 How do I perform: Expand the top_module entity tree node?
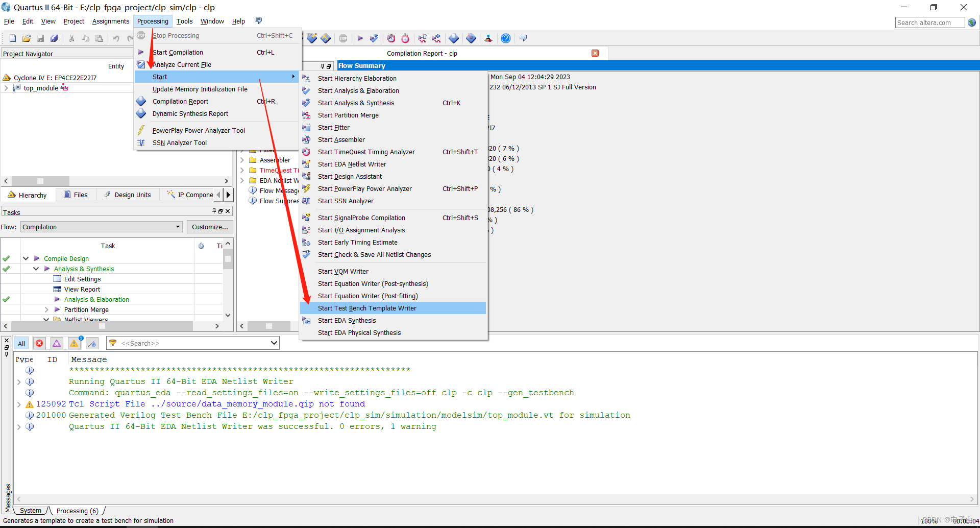click(6, 88)
